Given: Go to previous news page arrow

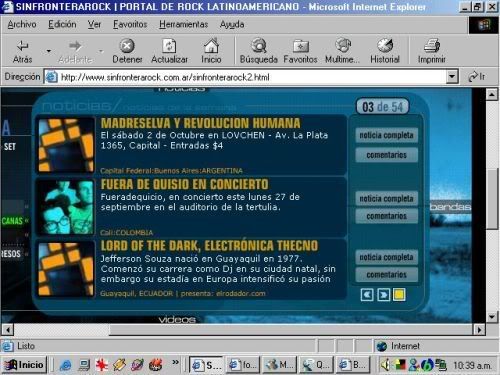Looking at the screenshot, I should 367,295.
